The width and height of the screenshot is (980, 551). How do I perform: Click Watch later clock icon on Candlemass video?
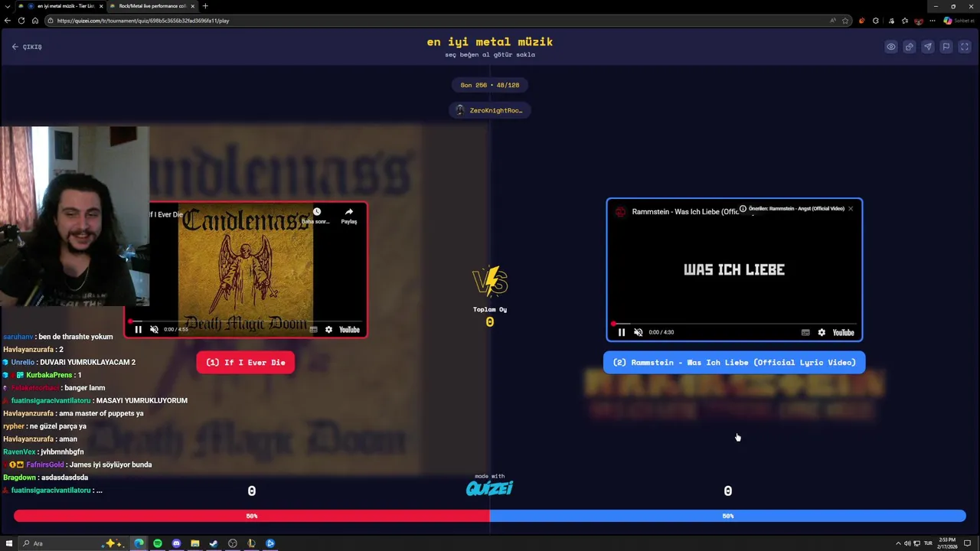point(316,213)
